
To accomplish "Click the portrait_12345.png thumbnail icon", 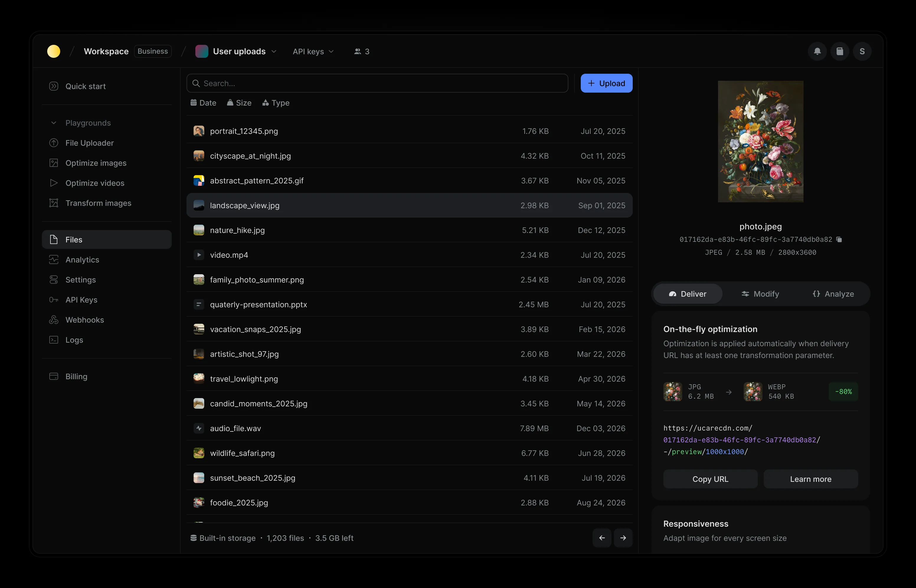I will point(199,131).
